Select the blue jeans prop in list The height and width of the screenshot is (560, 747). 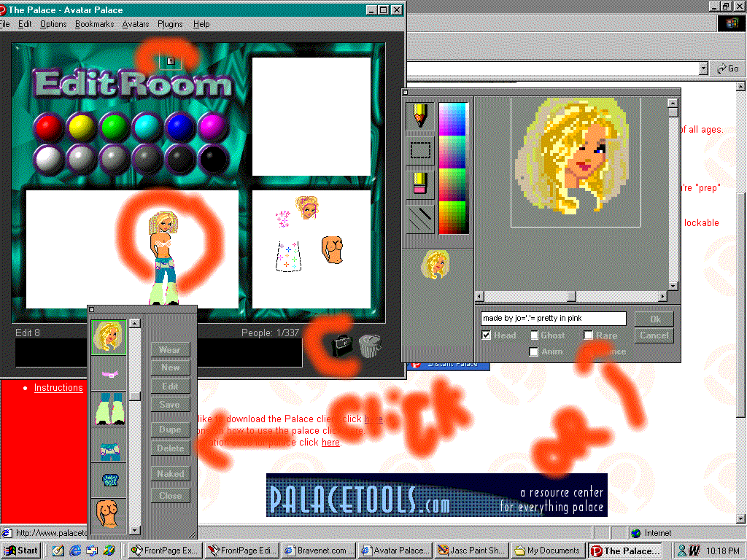point(109,446)
